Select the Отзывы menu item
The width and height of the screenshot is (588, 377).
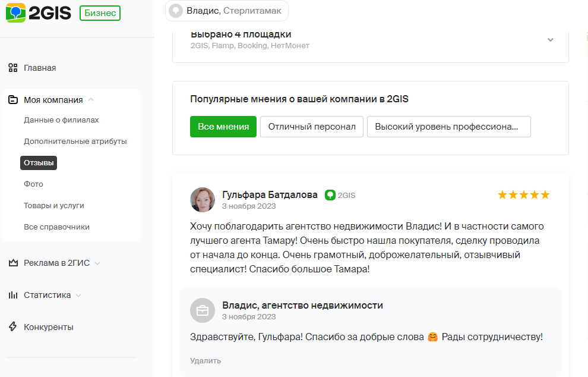click(39, 163)
